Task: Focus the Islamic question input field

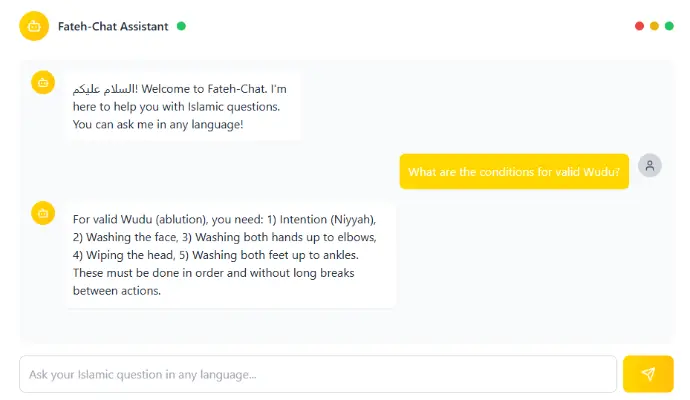Action: coord(317,374)
